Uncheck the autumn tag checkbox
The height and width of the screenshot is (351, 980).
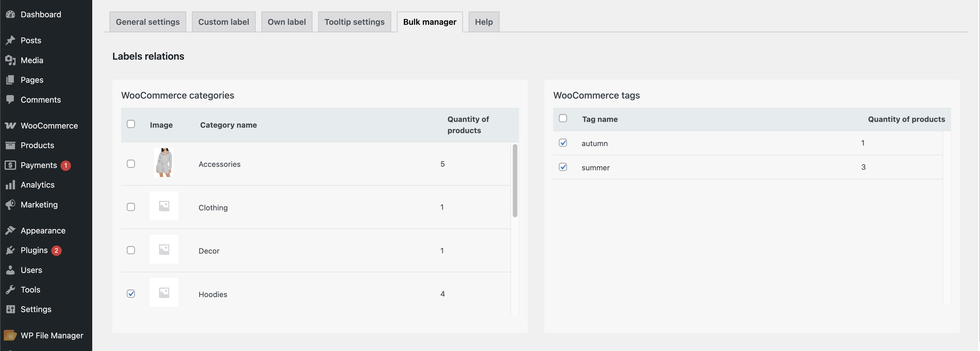coord(563,143)
